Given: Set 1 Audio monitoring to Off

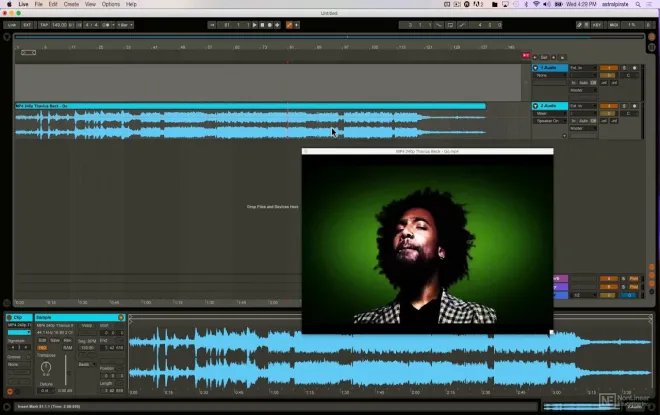Looking at the screenshot, I should tap(593, 83).
